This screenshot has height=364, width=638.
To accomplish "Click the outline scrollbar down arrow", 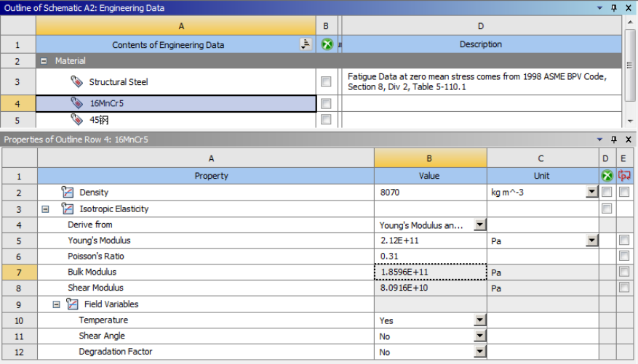I will (630, 121).
